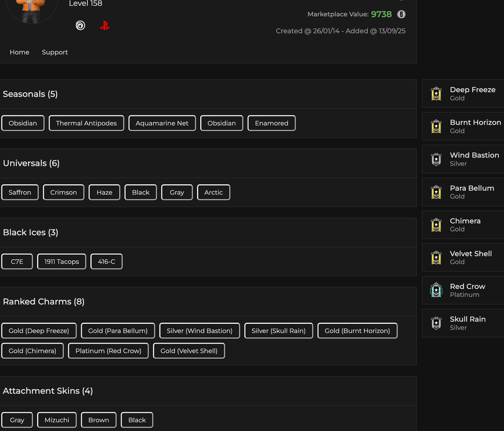Select the Gold (Deep Freeze) ranked charm
This screenshot has width=504, height=431.
coord(39,331)
